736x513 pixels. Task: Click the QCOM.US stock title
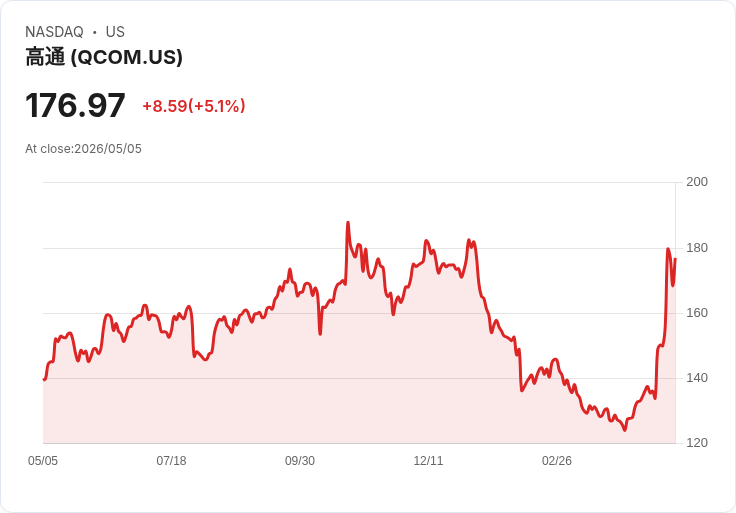click(104, 57)
